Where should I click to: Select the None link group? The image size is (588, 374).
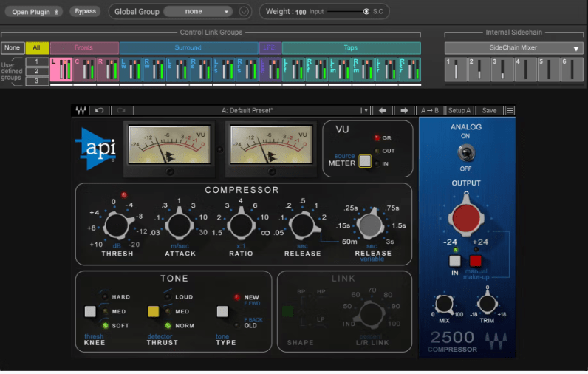tap(13, 47)
